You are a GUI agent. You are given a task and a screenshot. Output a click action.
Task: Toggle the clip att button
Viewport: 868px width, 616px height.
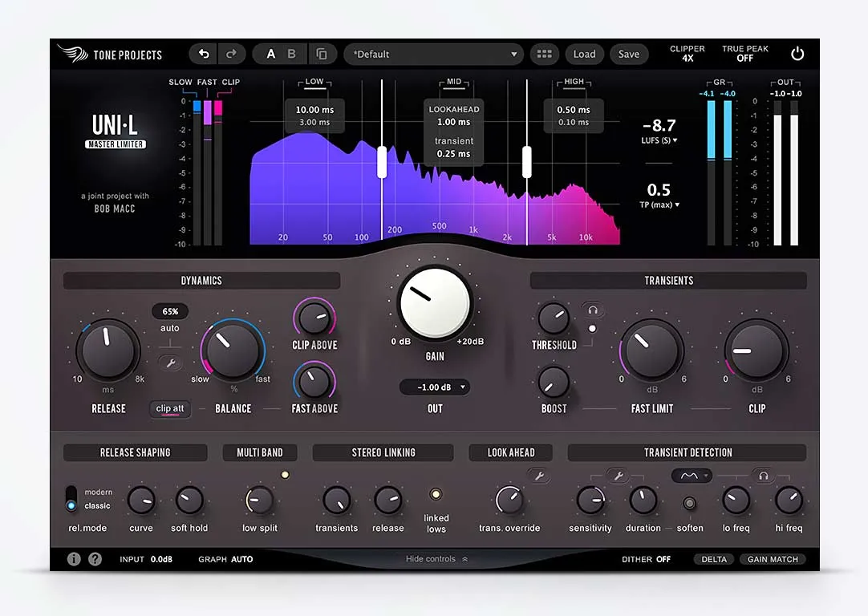tap(170, 409)
